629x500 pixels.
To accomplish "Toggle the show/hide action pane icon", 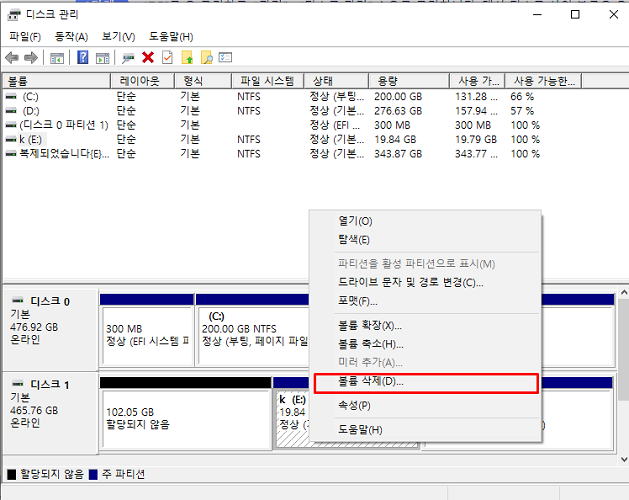I will pyautogui.click(x=103, y=58).
